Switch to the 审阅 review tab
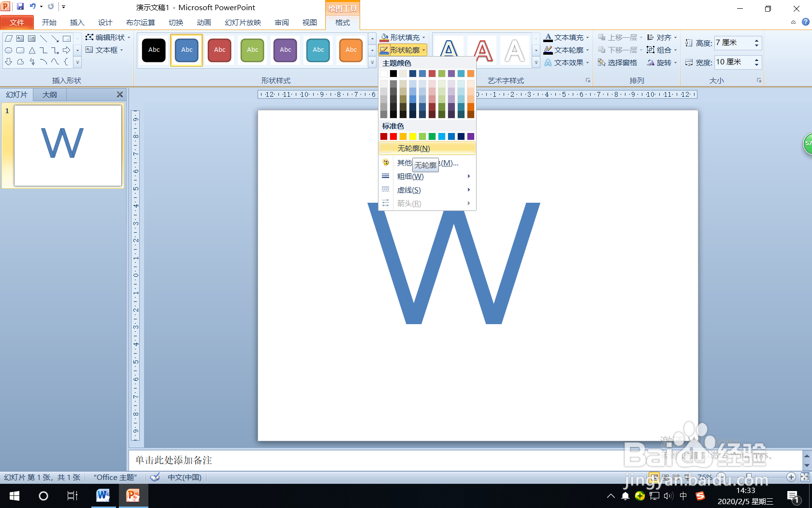Screen dimensions: 812x508 (x=282, y=22)
